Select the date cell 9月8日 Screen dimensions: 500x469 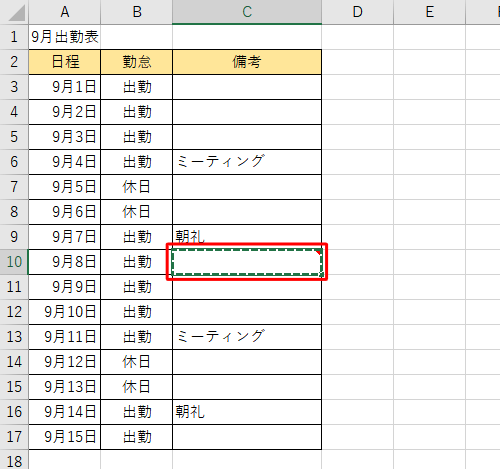point(65,262)
